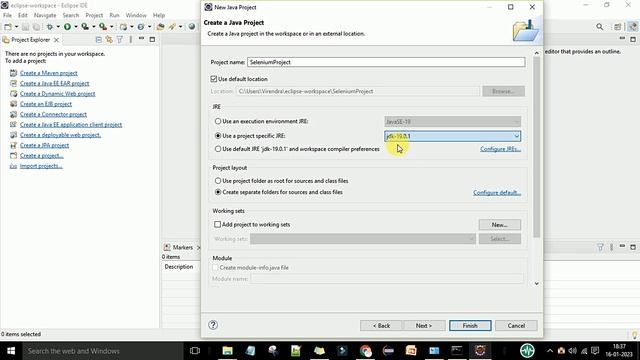This screenshot has height=360, width=640.
Task: Click the Finish button
Action: [x=470, y=326]
